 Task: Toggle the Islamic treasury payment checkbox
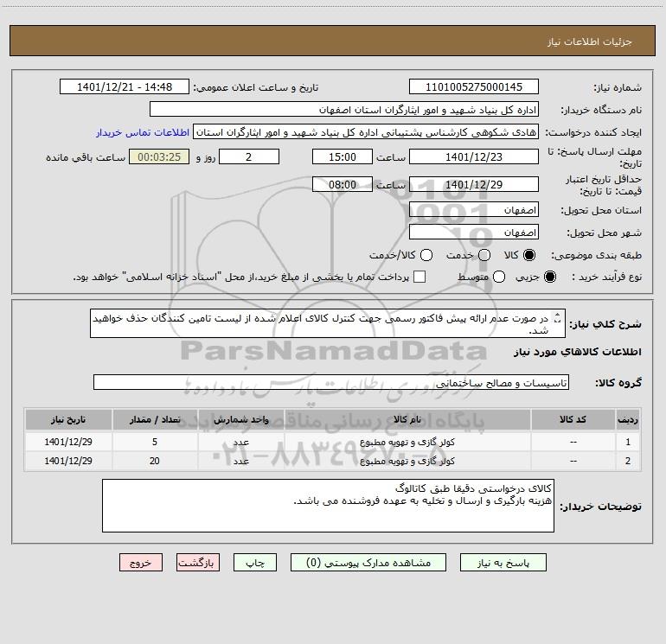click(x=419, y=277)
